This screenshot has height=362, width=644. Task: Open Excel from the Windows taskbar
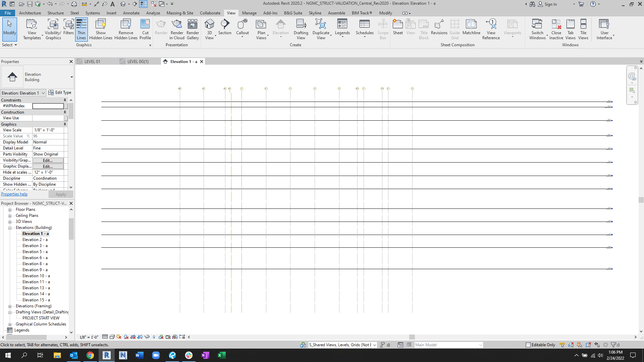[x=222, y=355]
